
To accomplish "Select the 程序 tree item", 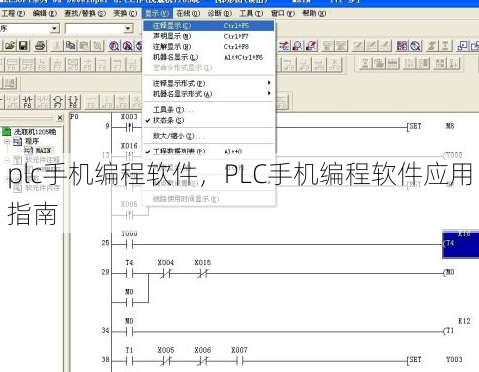I will (x=32, y=141).
